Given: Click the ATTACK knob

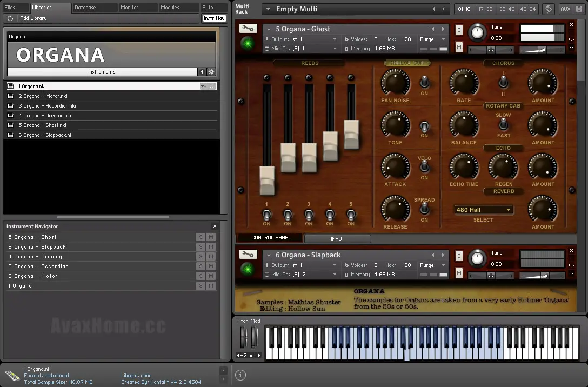Looking at the screenshot, I should tap(395, 167).
